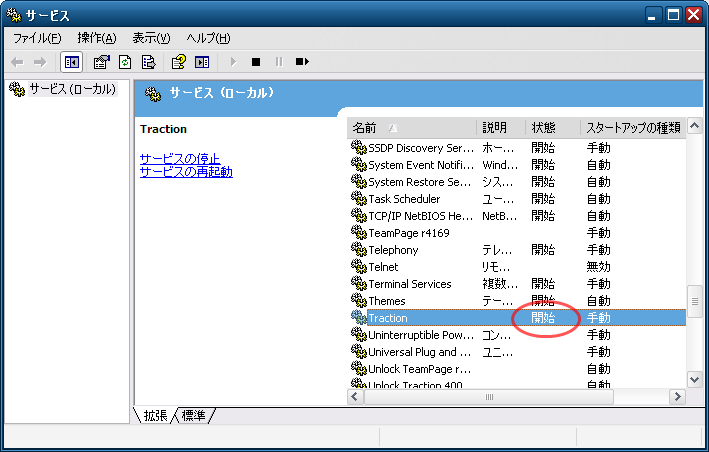Screen dimensions: 709x452
Task: Select the Task Scheduler service name
Action: (x=404, y=199)
